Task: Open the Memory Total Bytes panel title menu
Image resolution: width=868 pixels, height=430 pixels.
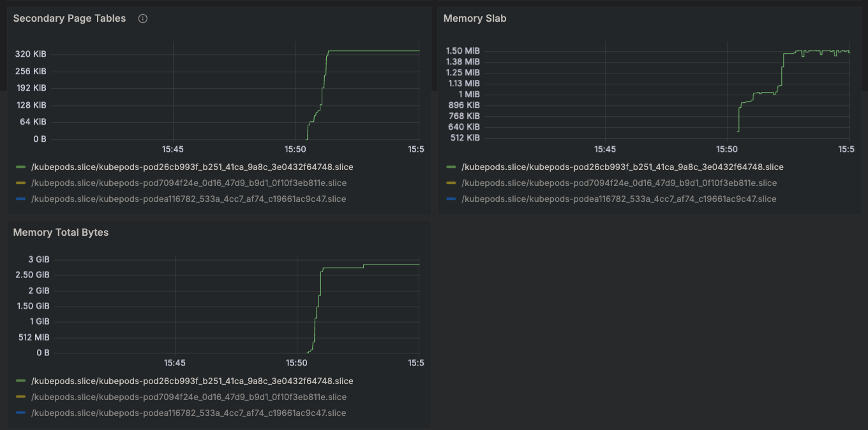Action: pos(61,233)
